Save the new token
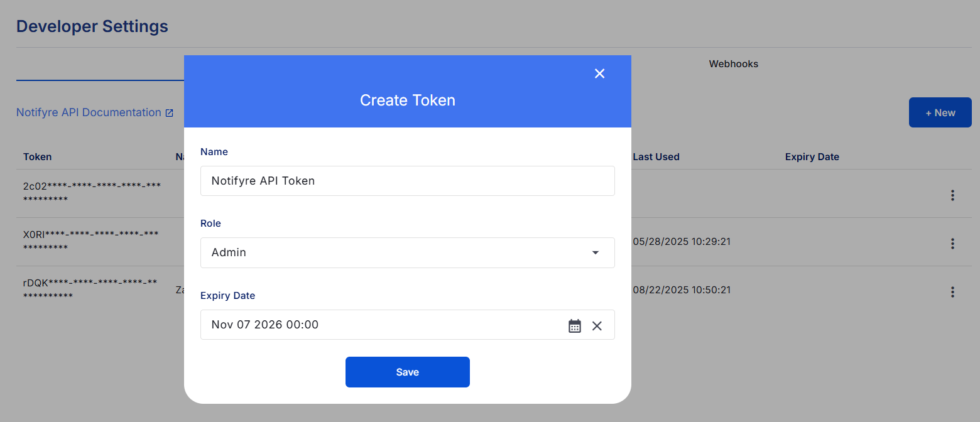This screenshot has height=422, width=980. tap(407, 372)
